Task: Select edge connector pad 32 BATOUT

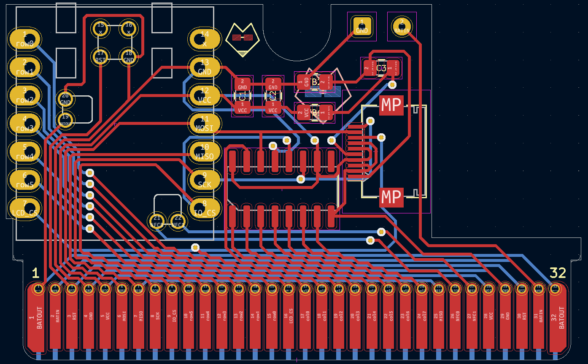Action: (x=558, y=317)
